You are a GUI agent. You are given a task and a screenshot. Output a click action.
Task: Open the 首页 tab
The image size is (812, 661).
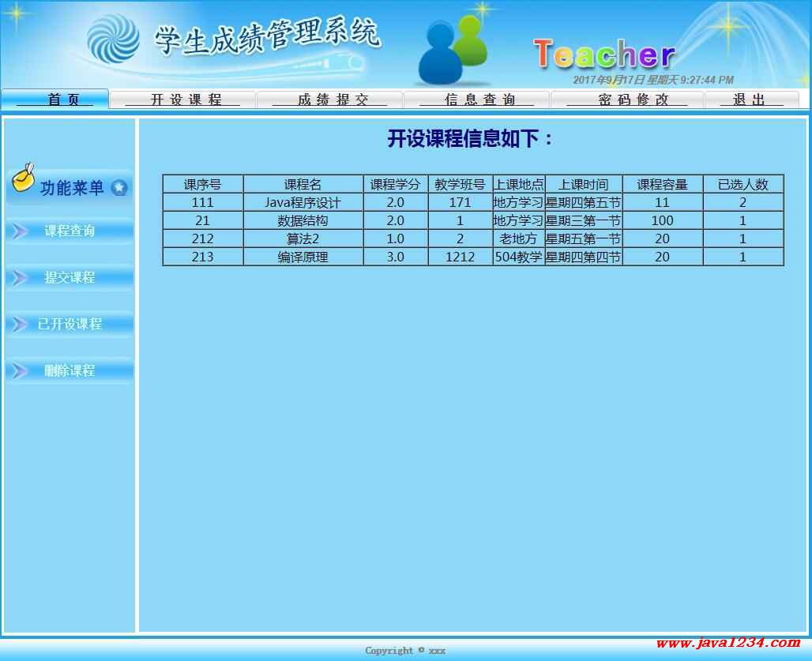(x=55, y=100)
